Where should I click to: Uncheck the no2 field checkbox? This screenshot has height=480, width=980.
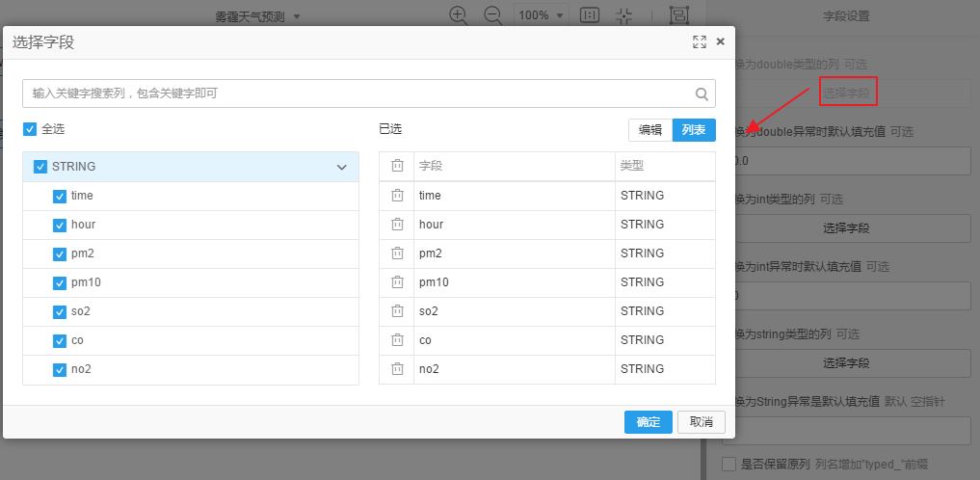(x=60, y=370)
